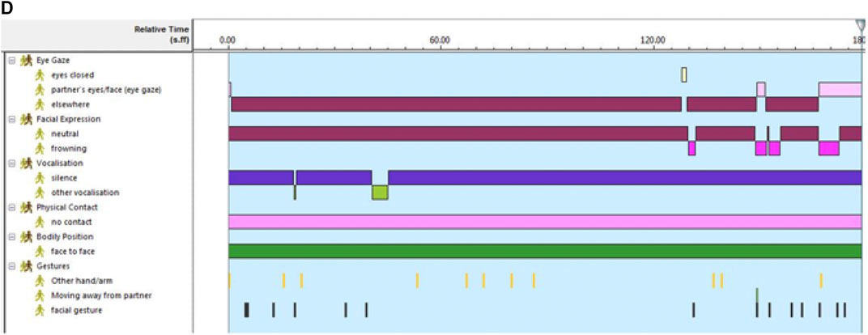Click the 'frowning' behavior icon

click(x=39, y=149)
